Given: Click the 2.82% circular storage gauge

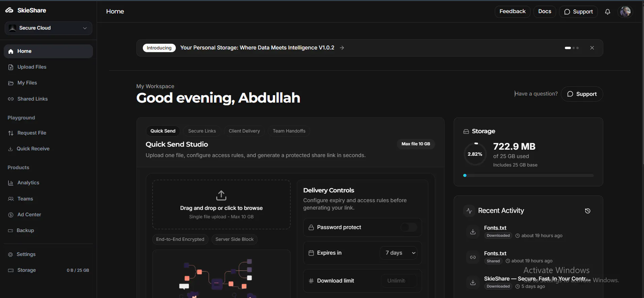Looking at the screenshot, I should (475, 154).
